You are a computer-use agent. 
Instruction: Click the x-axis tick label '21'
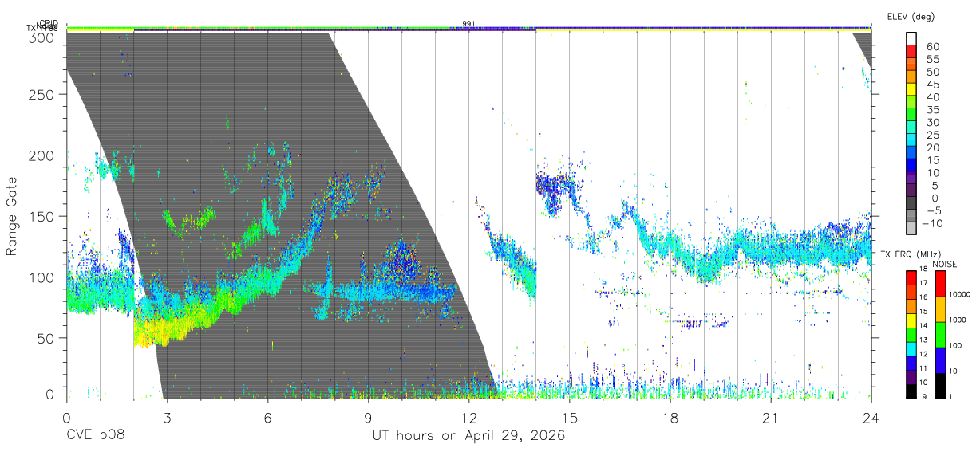(771, 419)
